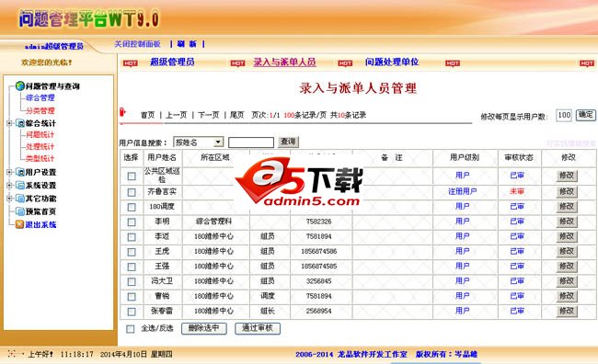This screenshot has height=364, width=598.
Task: Click 修改 button in 李明 row
Action: click(567, 222)
